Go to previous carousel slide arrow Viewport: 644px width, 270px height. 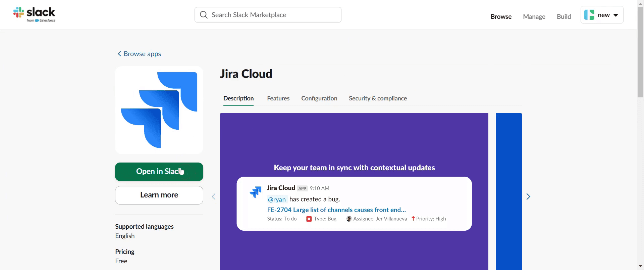[x=214, y=196]
